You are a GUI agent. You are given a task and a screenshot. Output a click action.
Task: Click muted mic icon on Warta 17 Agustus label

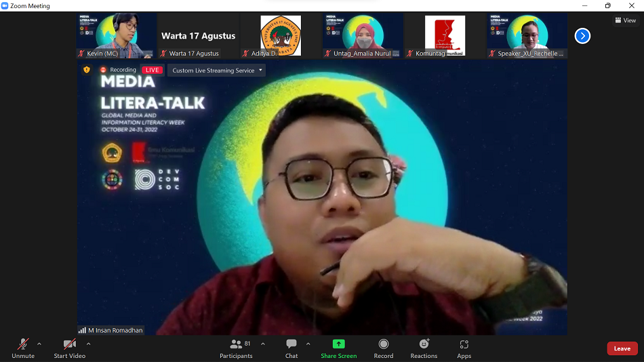pyautogui.click(x=163, y=54)
